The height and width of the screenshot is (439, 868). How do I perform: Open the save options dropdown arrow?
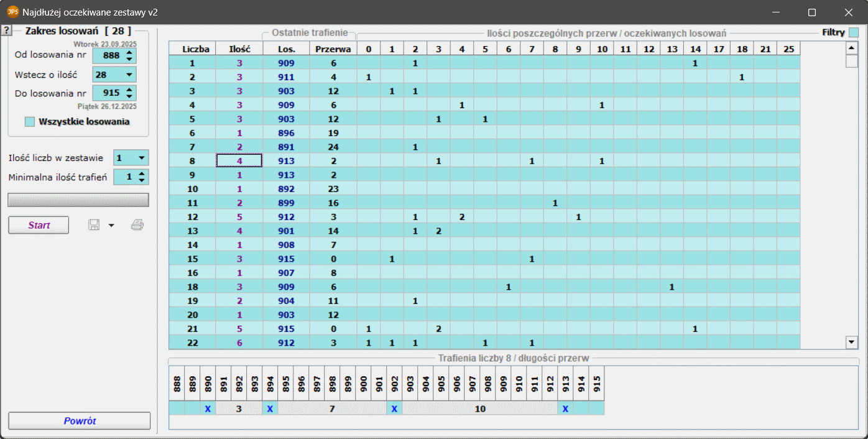(x=111, y=226)
